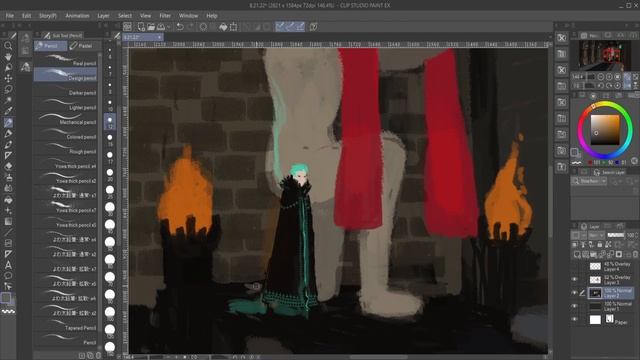Open the Layer menu
640x360 pixels.
pos(103,16)
